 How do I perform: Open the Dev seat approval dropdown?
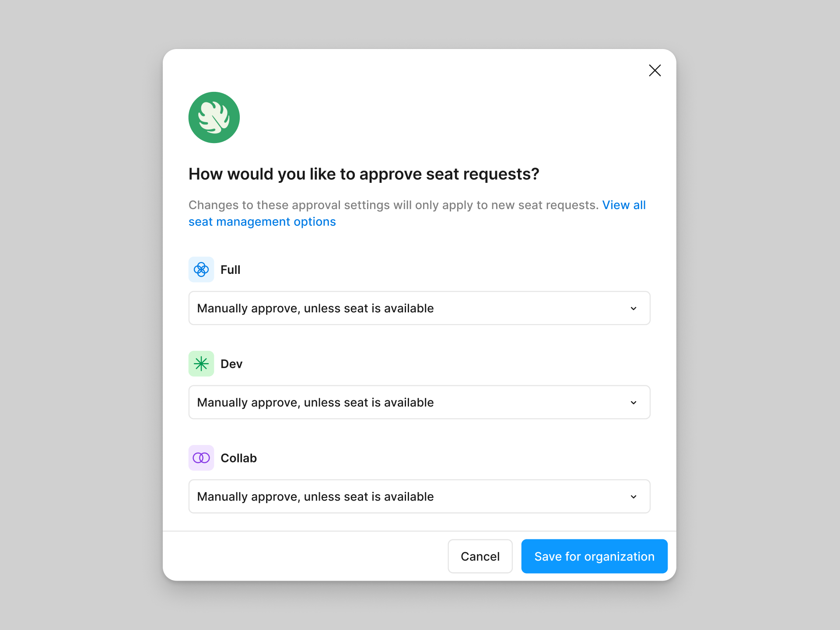pos(419,402)
